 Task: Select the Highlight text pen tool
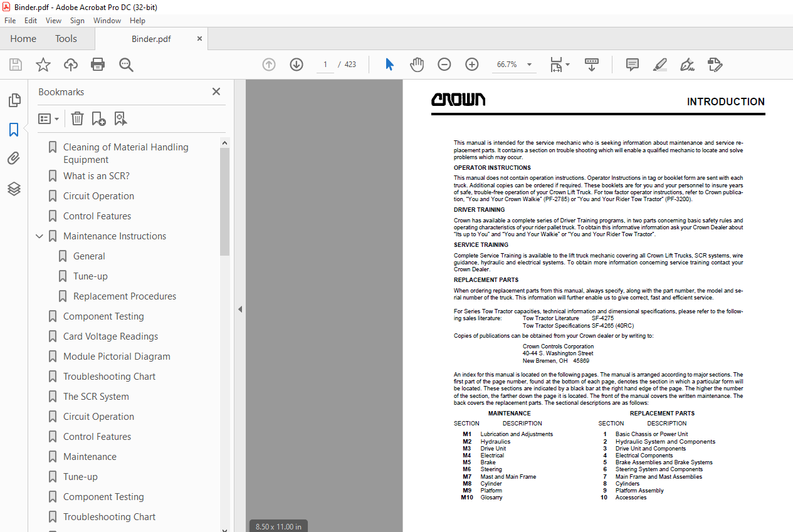659,65
